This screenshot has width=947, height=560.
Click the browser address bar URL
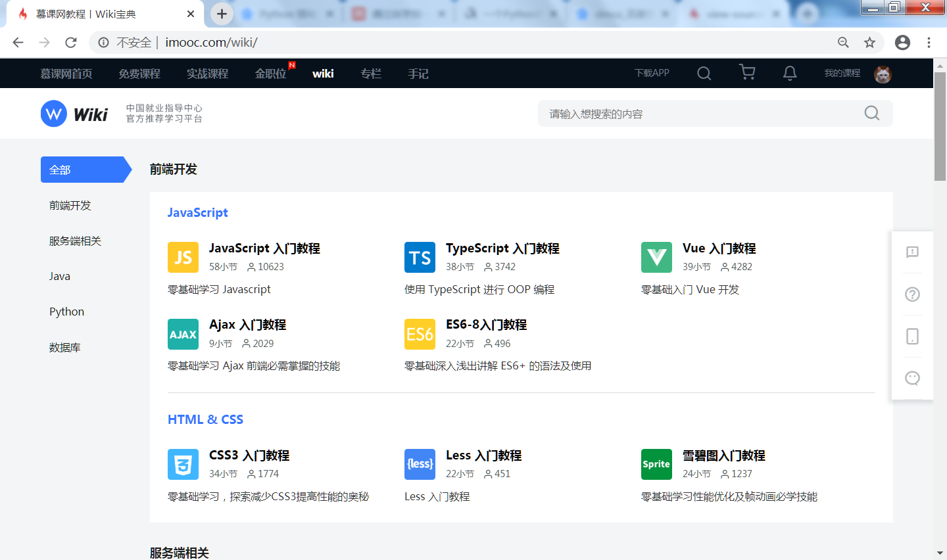(211, 42)
